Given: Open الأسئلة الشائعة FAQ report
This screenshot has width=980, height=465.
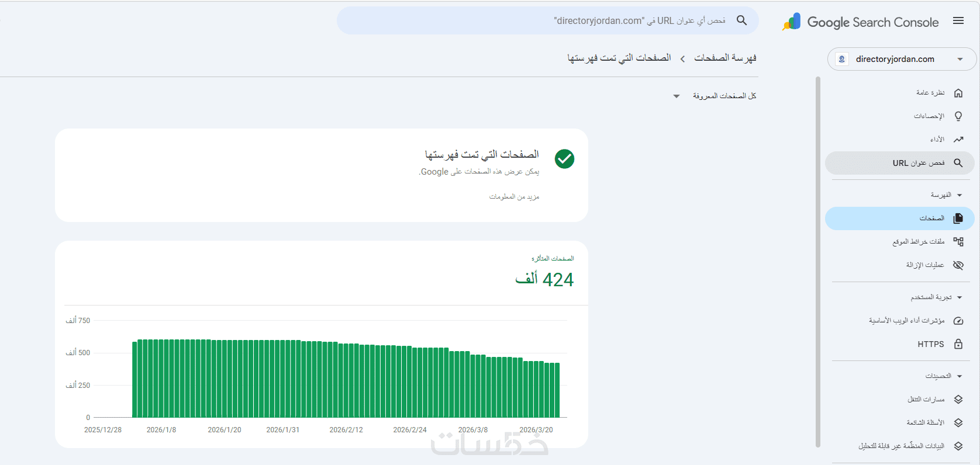Looking at the screenshot, I should click(899, 423).
